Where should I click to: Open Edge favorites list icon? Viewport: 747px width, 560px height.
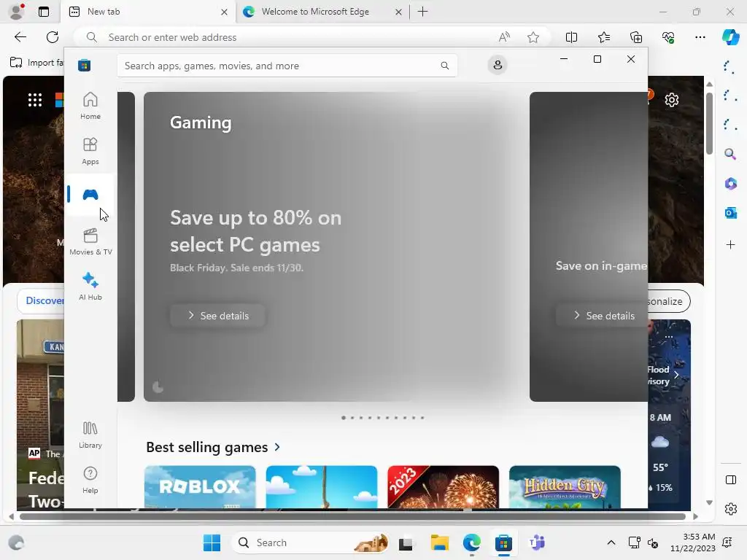click(x=603, y=37)
